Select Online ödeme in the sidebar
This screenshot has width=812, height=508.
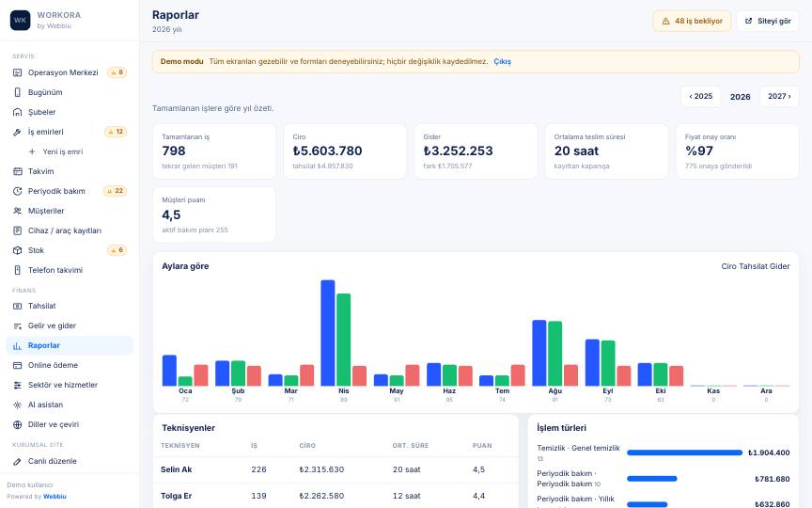click(70, 365)
